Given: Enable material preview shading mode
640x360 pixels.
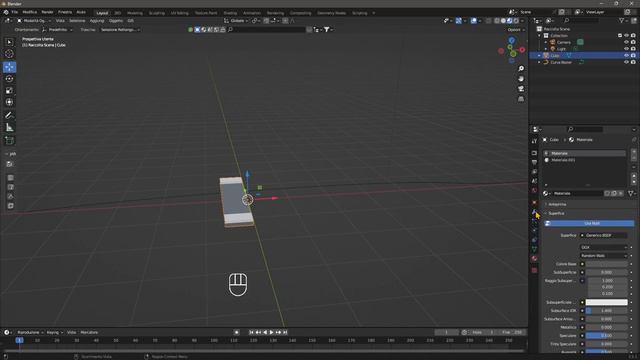Looking at the screenshot, I should click(x=510, y=20).
